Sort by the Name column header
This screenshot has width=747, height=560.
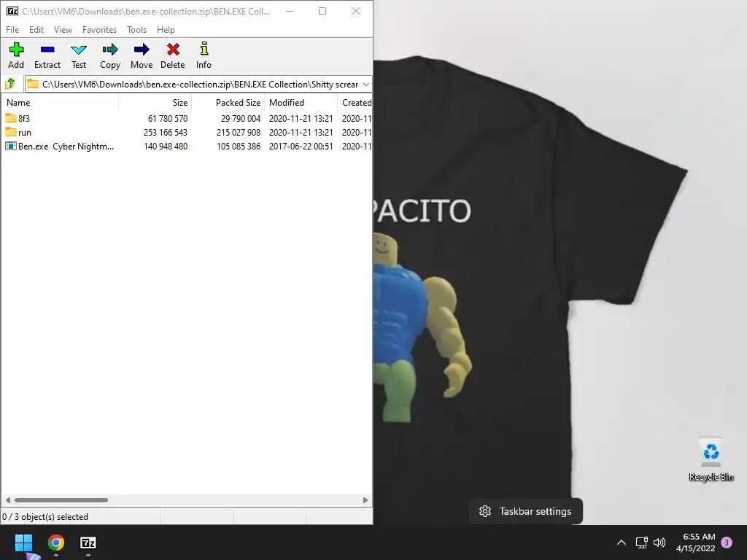click(x=60, y=102)
